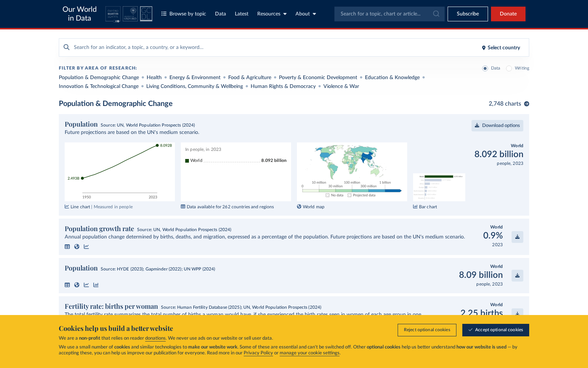Click the Our World in Data logo

pyautogui.click(x=79, y=14)
